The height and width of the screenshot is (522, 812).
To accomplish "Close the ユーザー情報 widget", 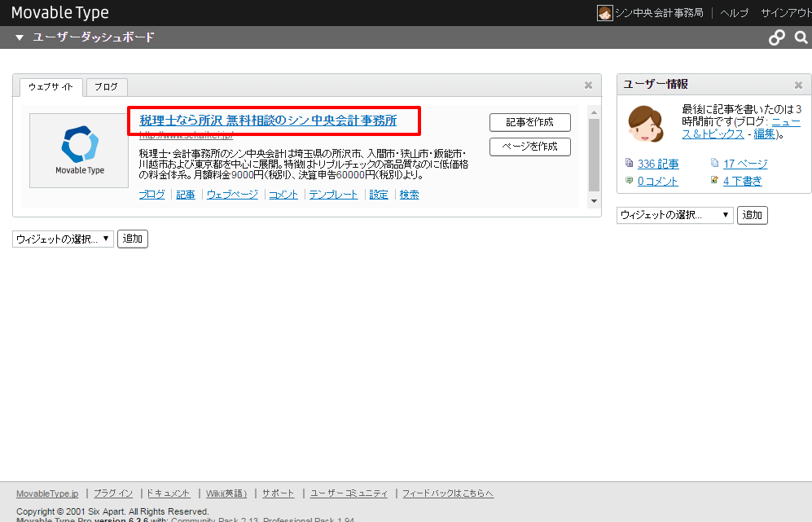I will (798, 85).
